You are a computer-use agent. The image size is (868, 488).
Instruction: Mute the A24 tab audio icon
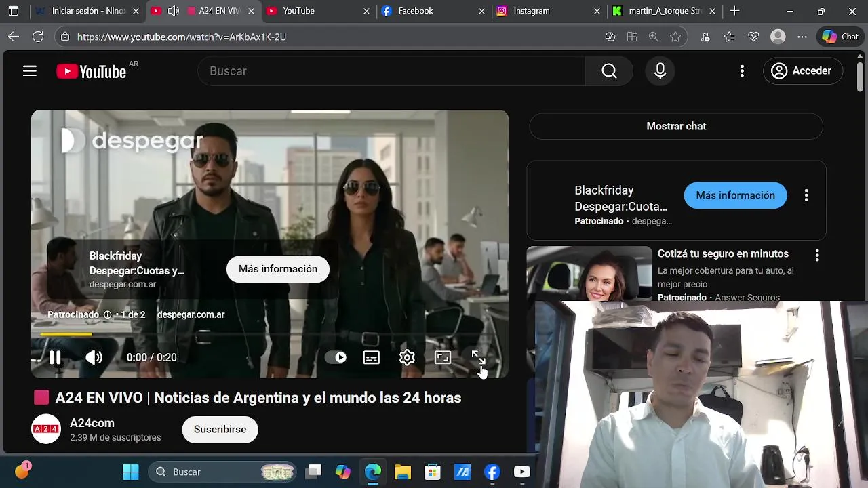coord(174,11)
